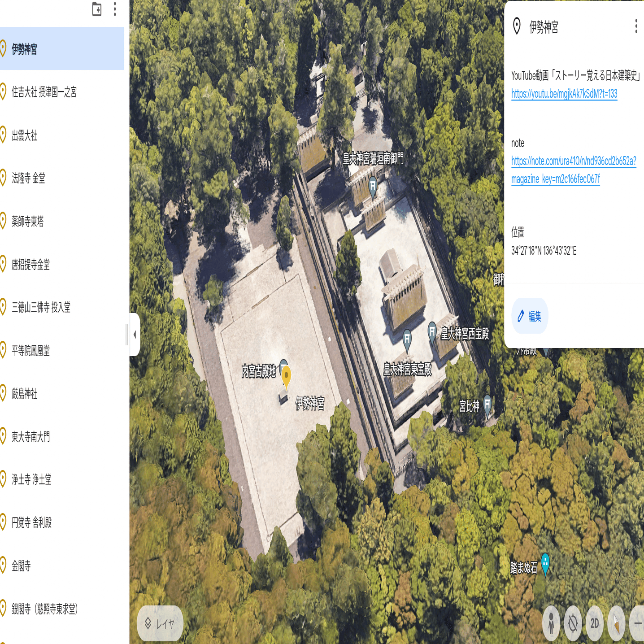Image resolution: width=644 pixels, height=644 pixels.
Task: Select 薬師寺東塔 in the place list
Action: [x=62, y=221]
